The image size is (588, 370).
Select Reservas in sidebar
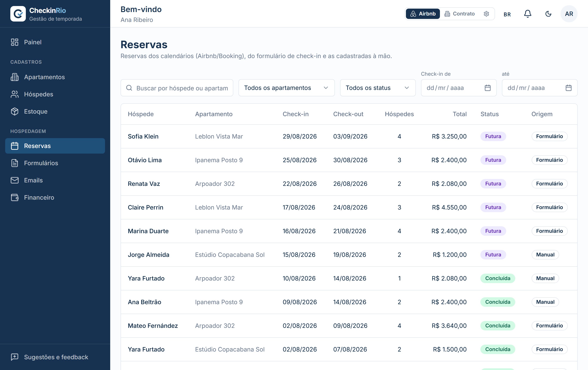coord(55,146)
